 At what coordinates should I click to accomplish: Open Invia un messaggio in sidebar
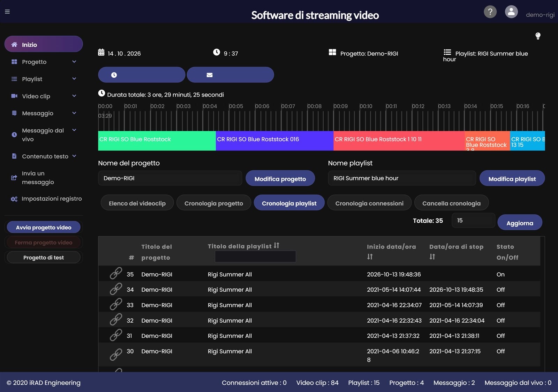[x=44, y=178]
